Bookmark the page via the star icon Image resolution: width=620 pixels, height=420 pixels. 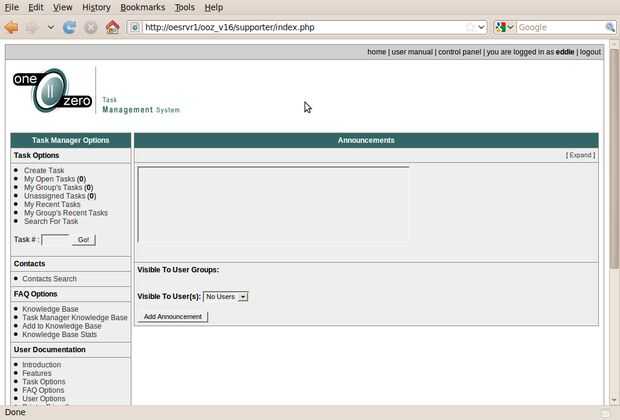[x=470, y=27]
